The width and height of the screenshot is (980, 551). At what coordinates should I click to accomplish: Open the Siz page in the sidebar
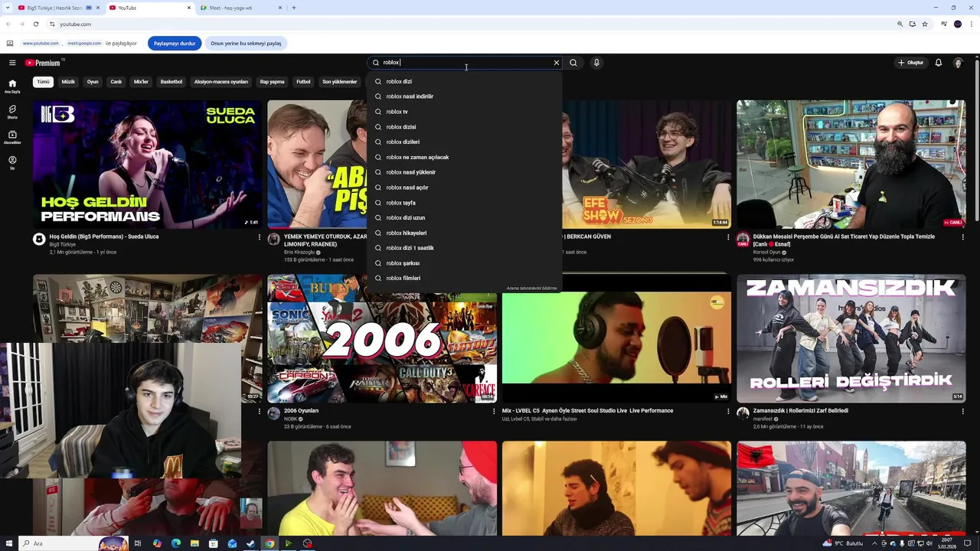(12, 162)
